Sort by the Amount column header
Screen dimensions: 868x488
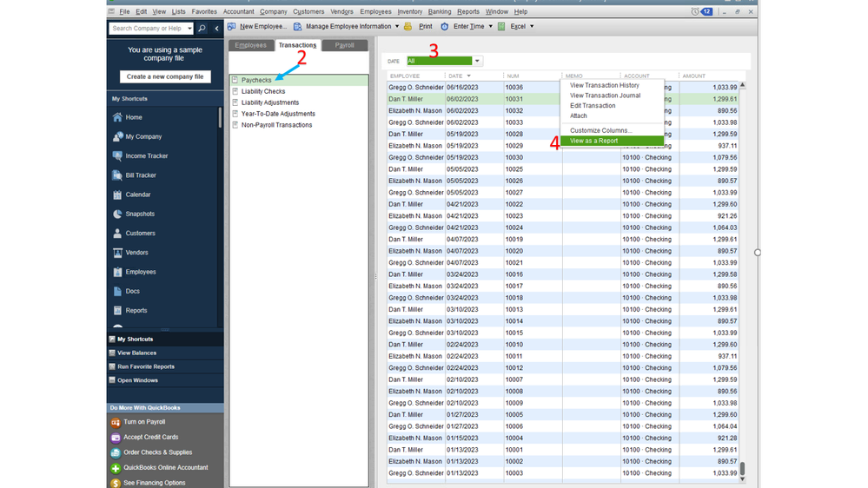tap(693, 76)
